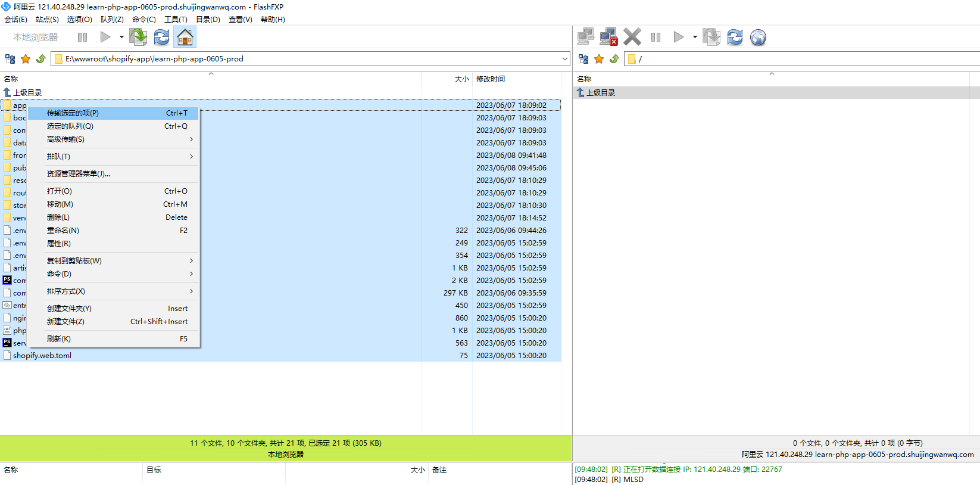980x485 pixels.
Task: Open the 工具(T) menu in menu bar
Action: [x=176, y=20]
